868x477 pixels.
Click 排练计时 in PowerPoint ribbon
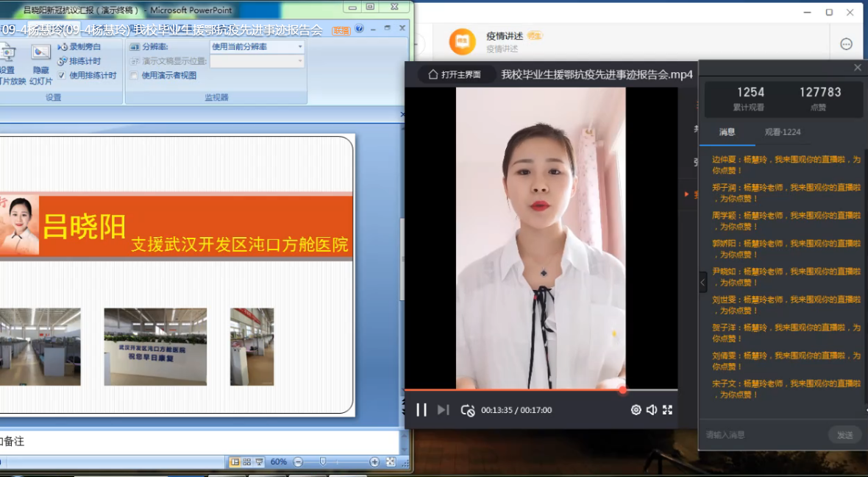79,61
